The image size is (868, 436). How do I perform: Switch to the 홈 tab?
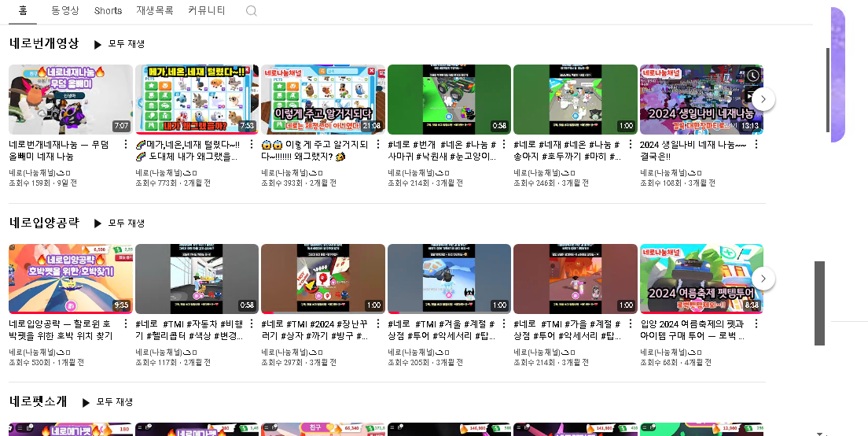click(23, 10)
